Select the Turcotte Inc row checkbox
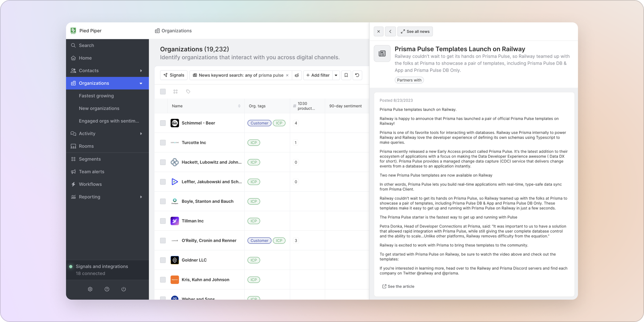The image size is (644, 322). point(163,142)
